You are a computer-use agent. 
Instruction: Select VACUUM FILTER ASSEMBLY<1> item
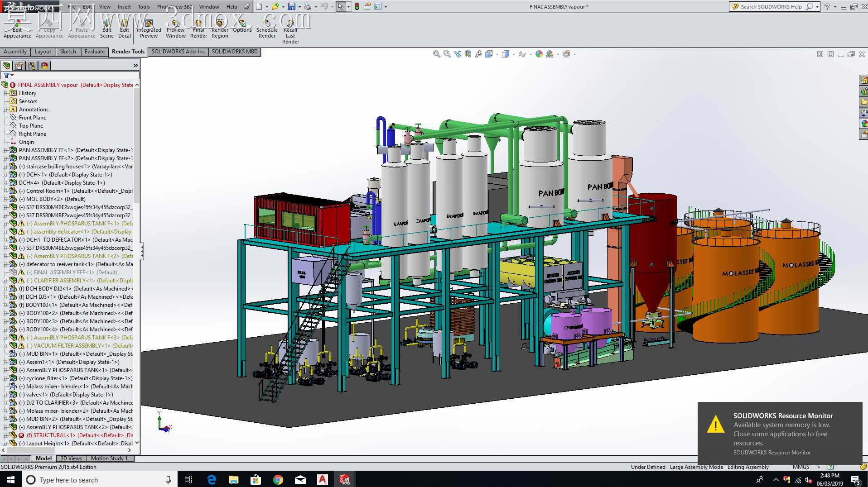[81, 346]
